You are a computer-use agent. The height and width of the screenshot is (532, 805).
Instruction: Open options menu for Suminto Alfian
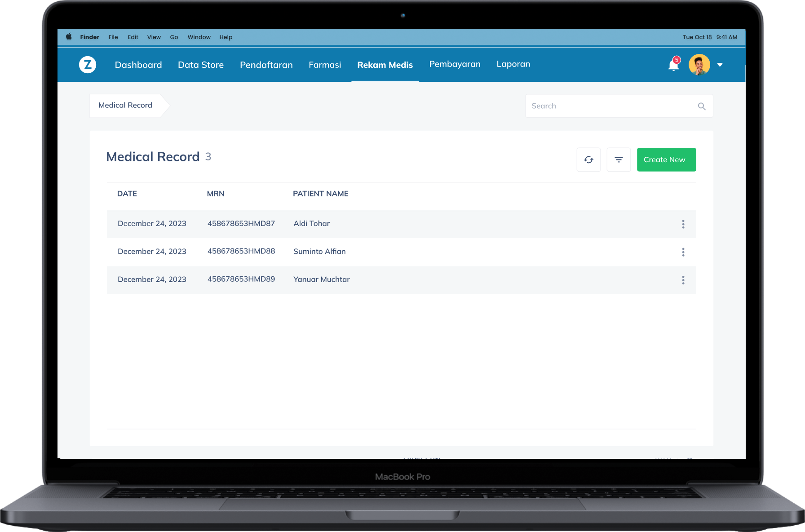pos(683,252)
